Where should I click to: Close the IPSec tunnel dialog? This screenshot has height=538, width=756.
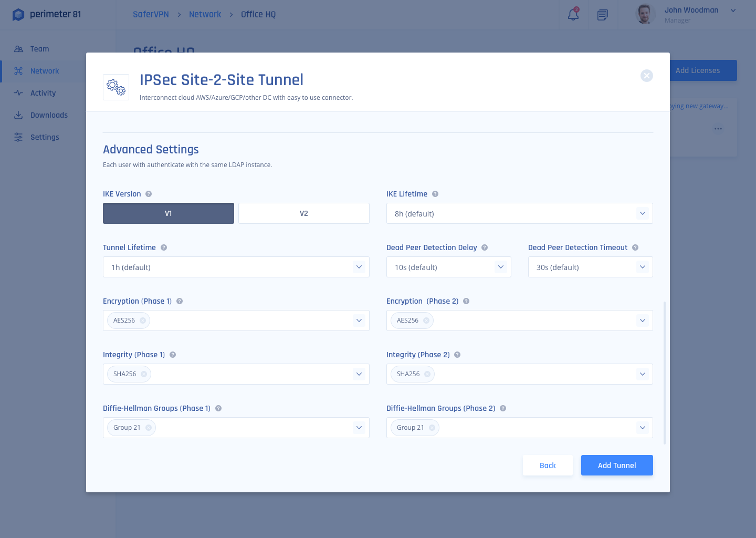pyautogui.click(x=647, y=76)
